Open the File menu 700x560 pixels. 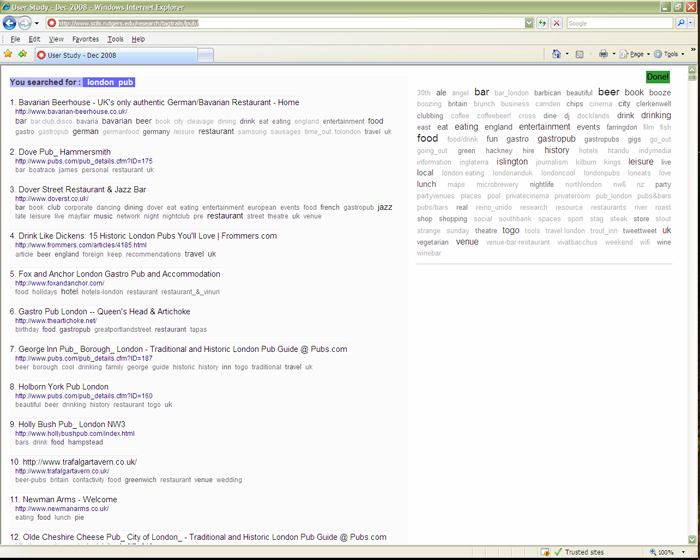click(15, 39)
